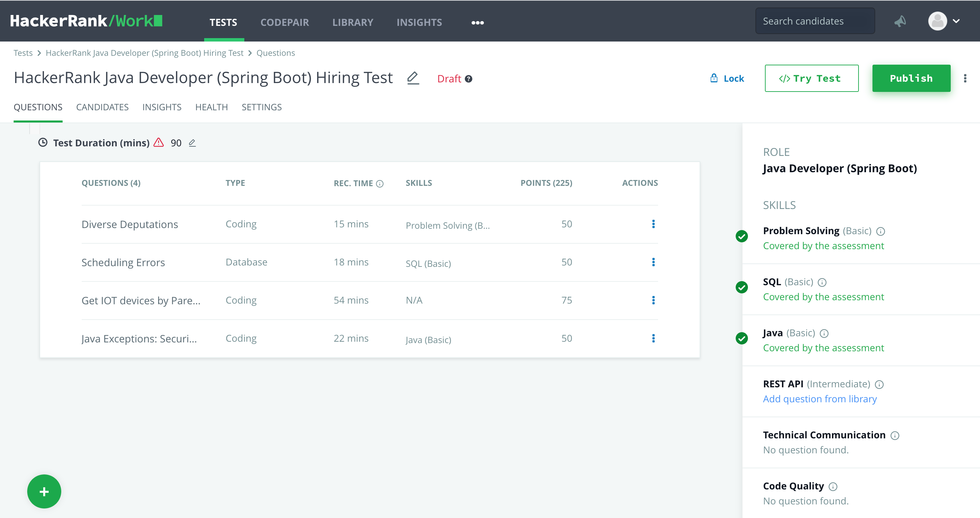Open actions menu for Scheduling Errors
980x518 pixels.
click(x=653, y=262)
